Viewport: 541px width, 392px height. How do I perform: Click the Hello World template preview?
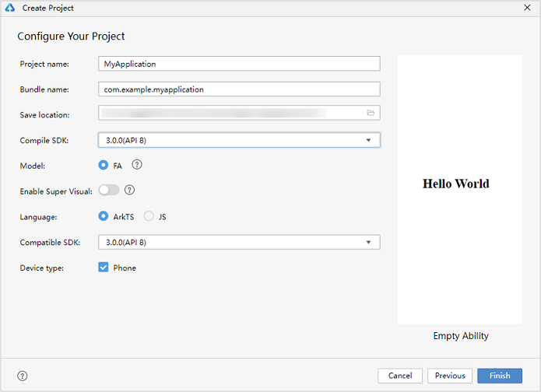pos(460,189)
